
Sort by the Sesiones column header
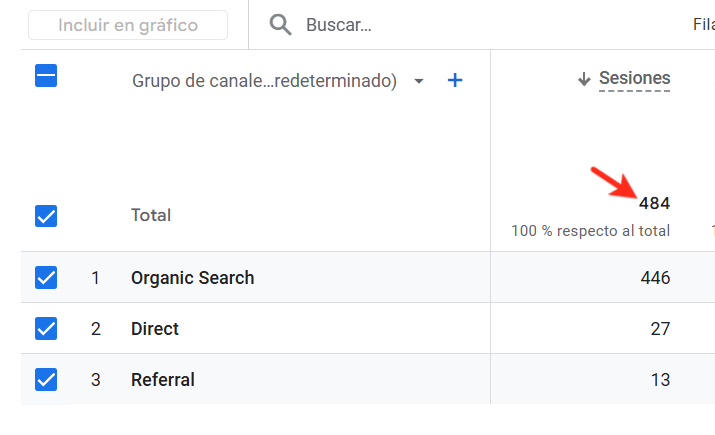pos(634,78)
